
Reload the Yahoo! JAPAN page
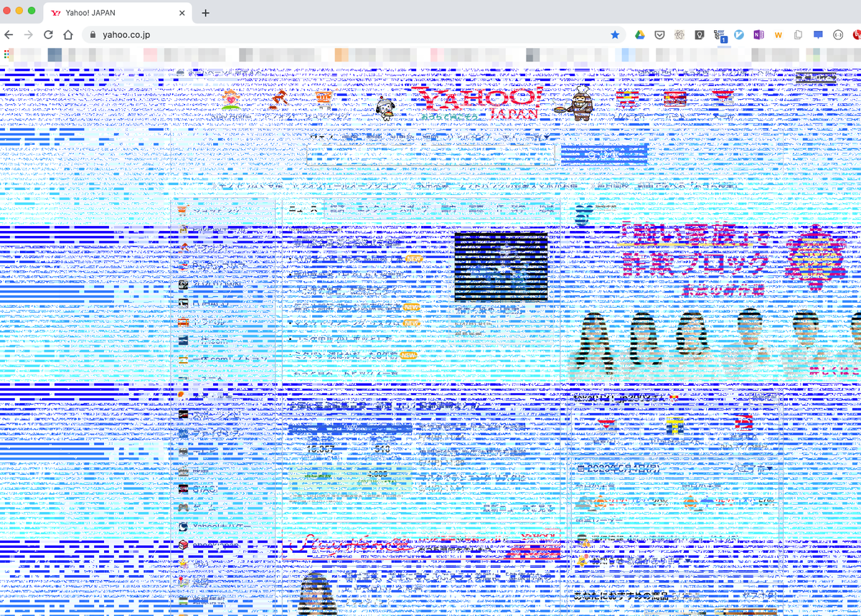tap(48, 34)
